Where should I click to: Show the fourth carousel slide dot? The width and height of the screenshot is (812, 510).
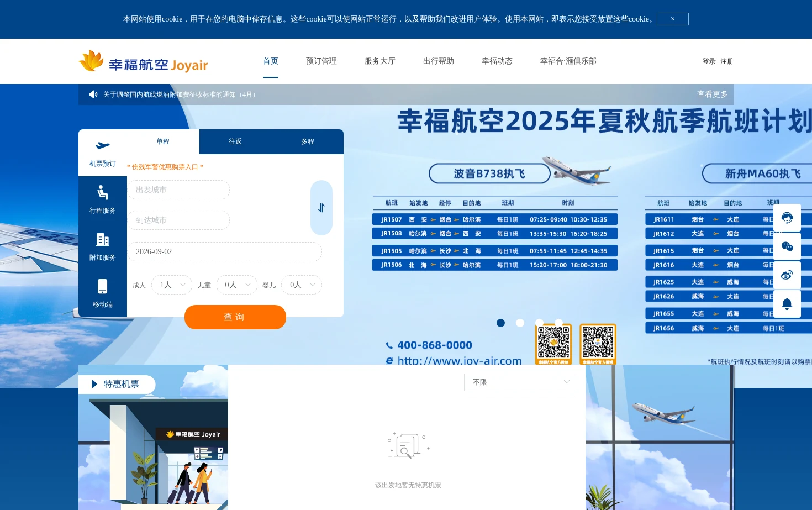[x=558, y=323]
